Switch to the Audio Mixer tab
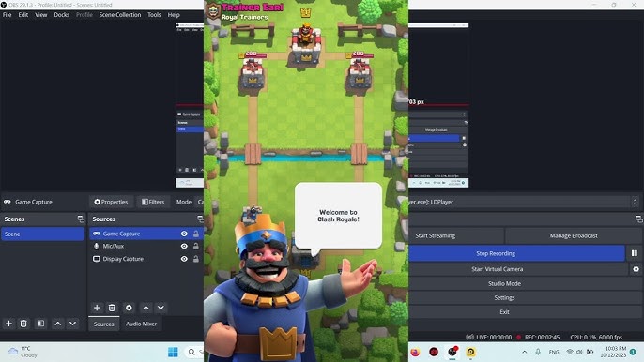 [141, 324]
